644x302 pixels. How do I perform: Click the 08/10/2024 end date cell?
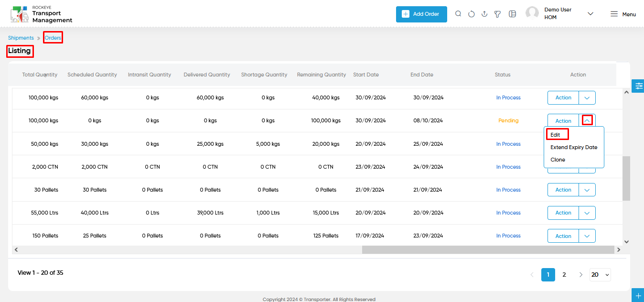pyautogui.click(x=428, y=121)
